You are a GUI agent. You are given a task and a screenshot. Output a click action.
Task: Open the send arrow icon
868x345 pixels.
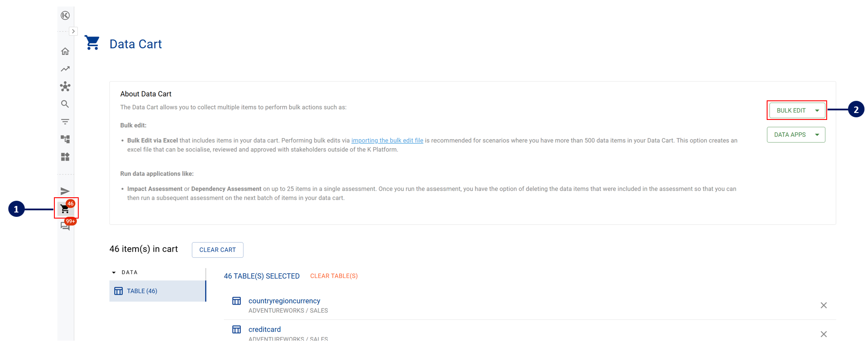[x=65, y=191]
